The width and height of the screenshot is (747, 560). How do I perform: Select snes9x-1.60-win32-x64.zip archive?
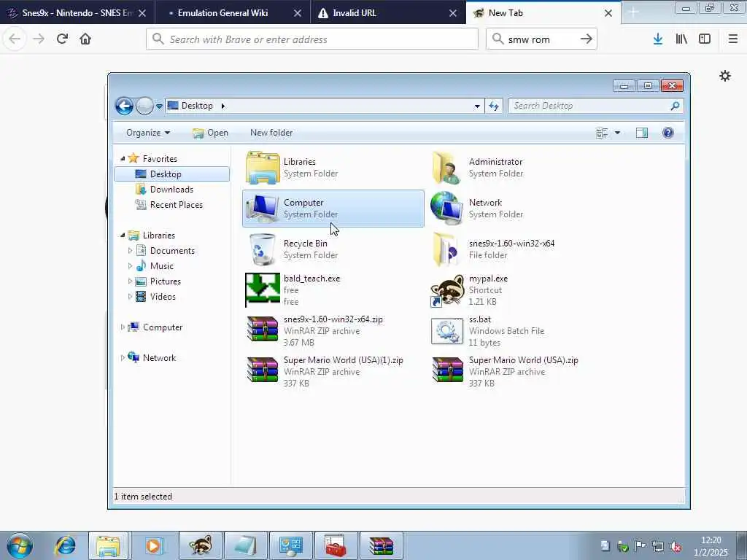(x=314, y=330)
